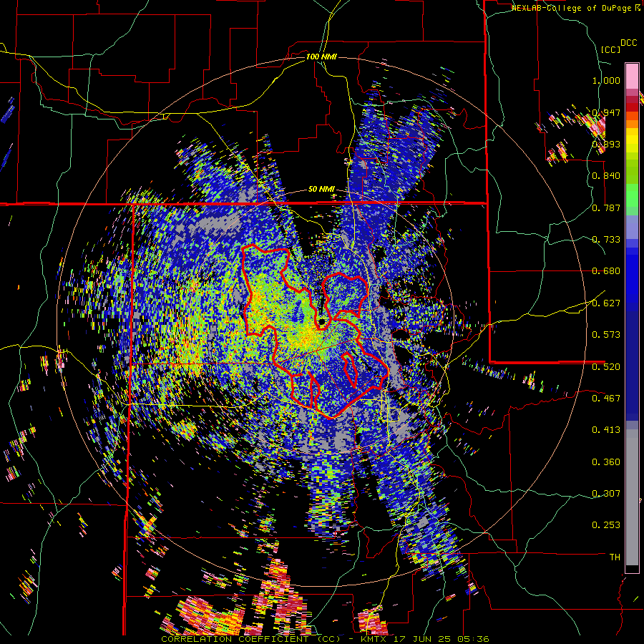Click the [CC] label above the color scale
Image resolution: width=644 pixels, height=644 pixels.
[611, 49]
